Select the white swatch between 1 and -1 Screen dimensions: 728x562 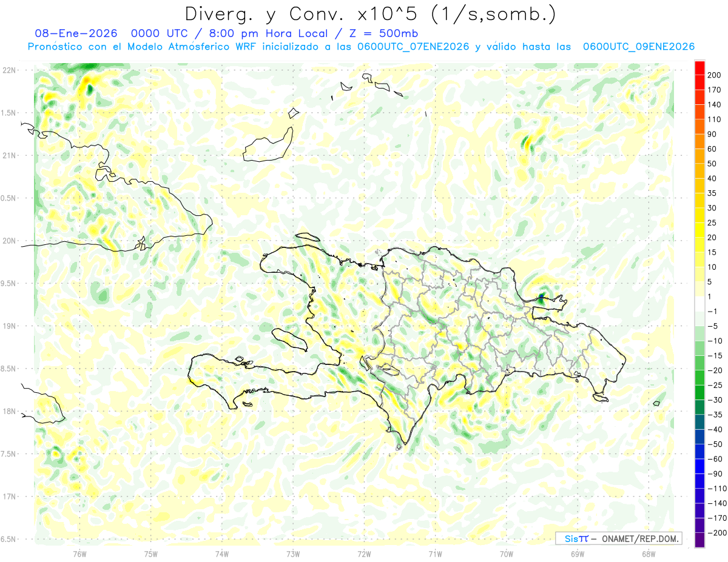pyautogui.click(x=699, y=304)
